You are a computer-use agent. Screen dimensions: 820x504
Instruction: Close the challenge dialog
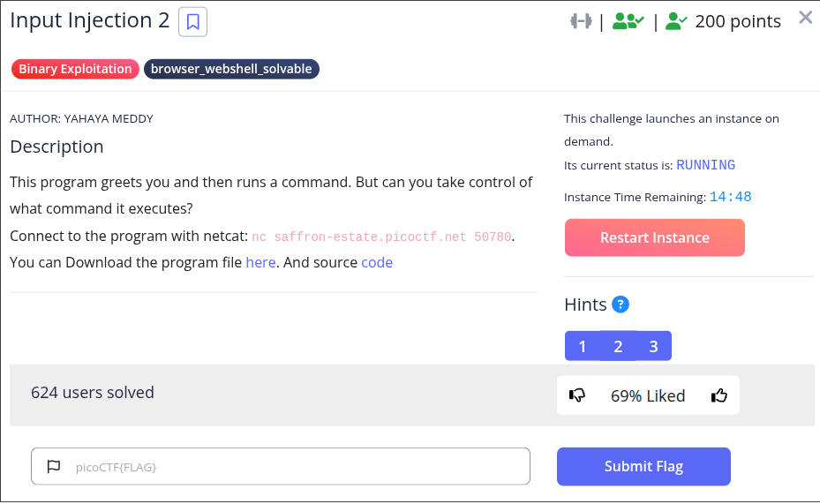coord(805,18)
